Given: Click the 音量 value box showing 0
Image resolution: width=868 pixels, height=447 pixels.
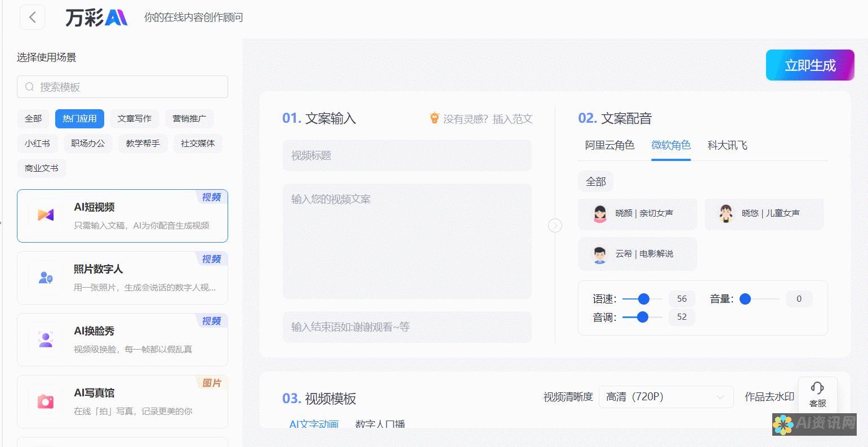Looking at the screenshot, I should 799,299.
